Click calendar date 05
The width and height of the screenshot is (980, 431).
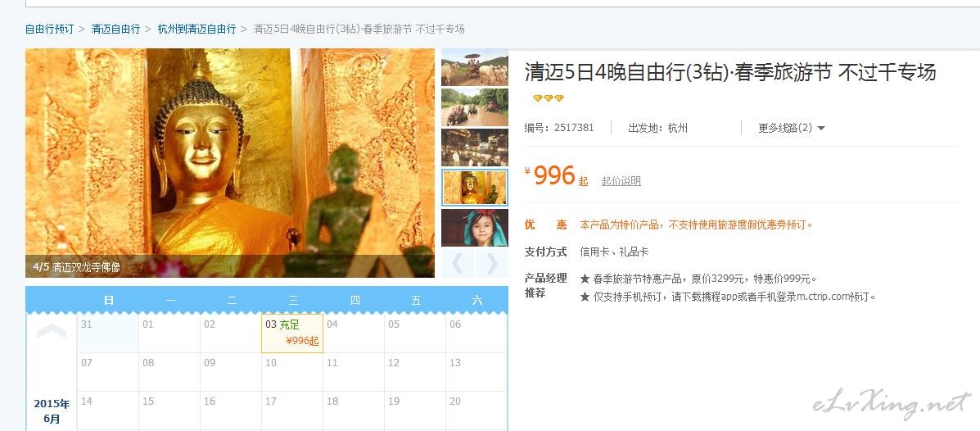click(415, 333)
